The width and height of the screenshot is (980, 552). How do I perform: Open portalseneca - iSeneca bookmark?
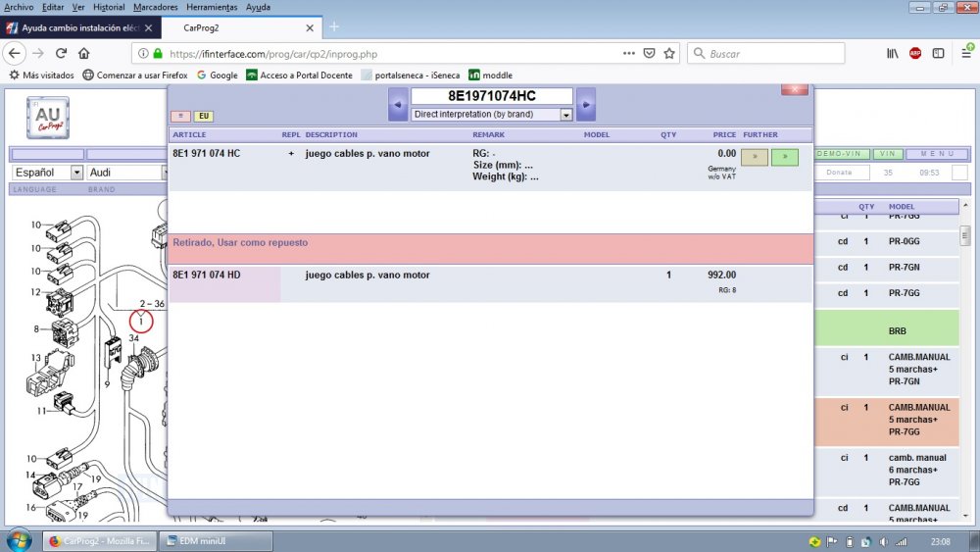coord(411,75)
